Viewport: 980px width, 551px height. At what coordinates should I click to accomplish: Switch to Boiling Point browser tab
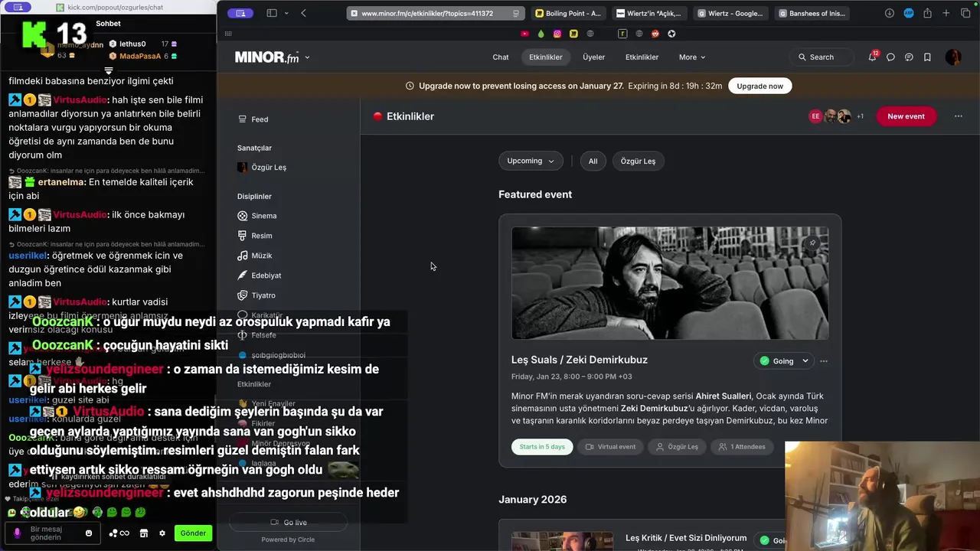pyautogui.click(x=568, y=13)
